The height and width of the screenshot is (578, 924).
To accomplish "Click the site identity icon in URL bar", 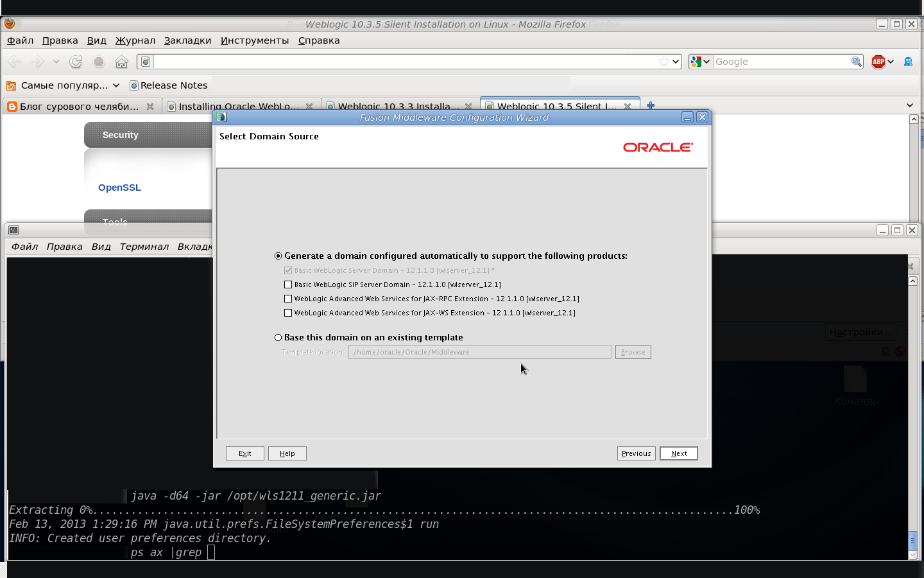I will 146,62.
